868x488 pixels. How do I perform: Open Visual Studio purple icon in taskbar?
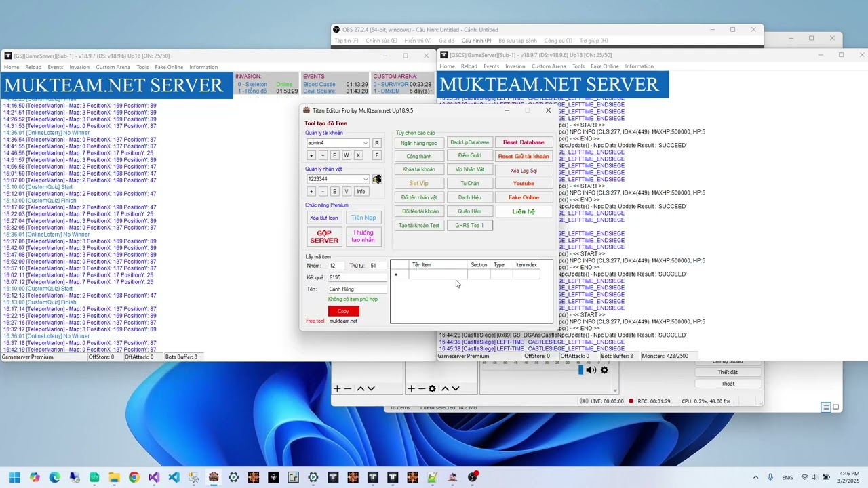154,477
